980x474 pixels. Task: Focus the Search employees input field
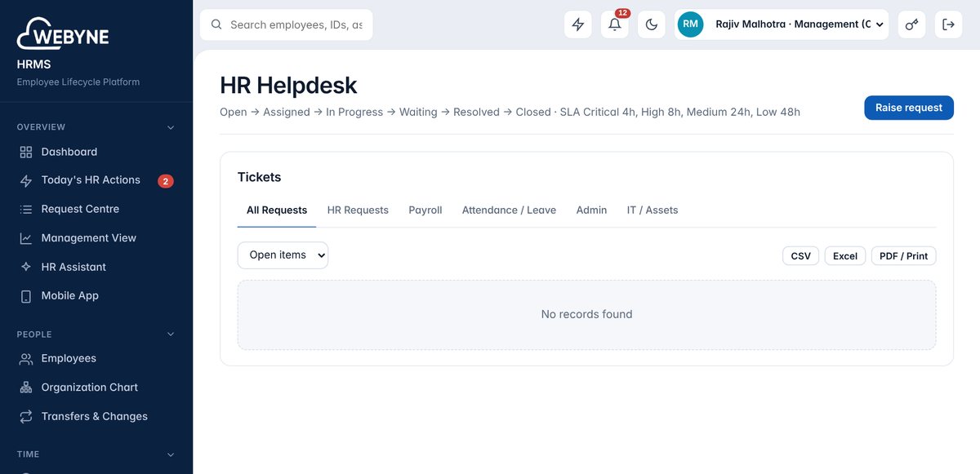[287, 24]
